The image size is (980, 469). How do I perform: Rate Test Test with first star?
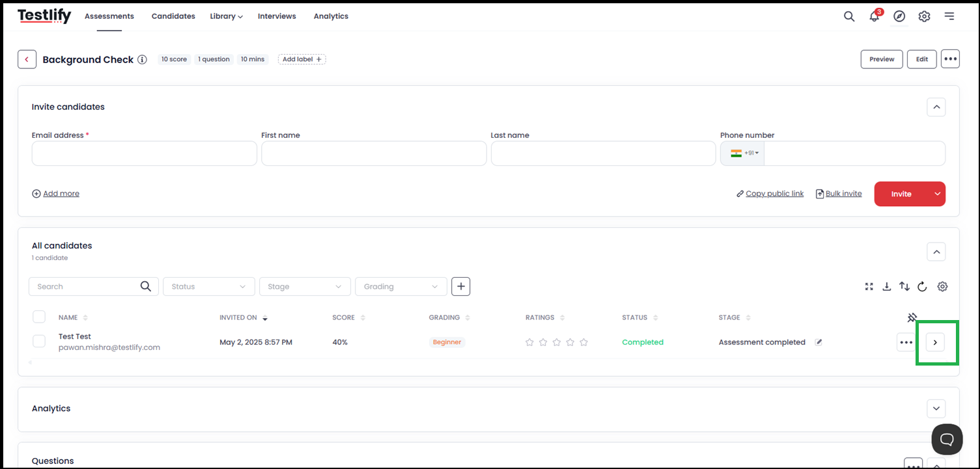tap(529, 342)
